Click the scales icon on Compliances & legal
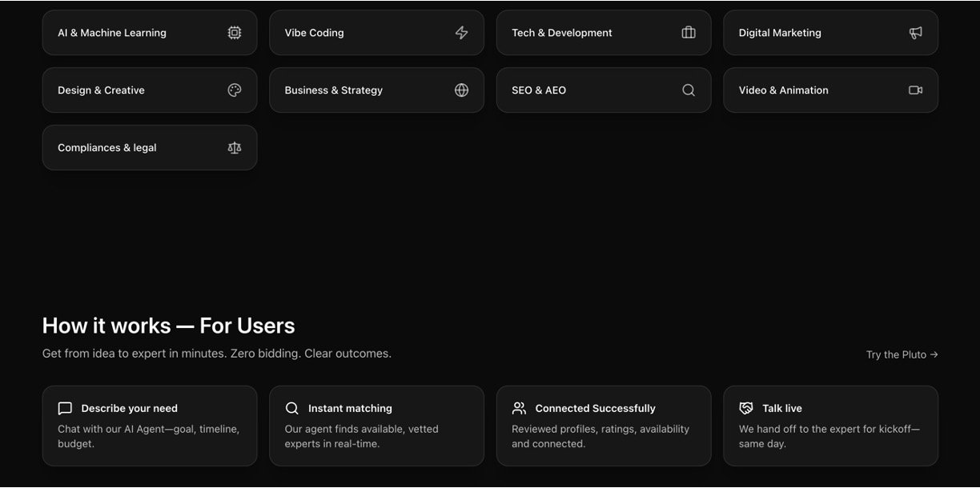This screenshot has height=488, width=980. 235,148
